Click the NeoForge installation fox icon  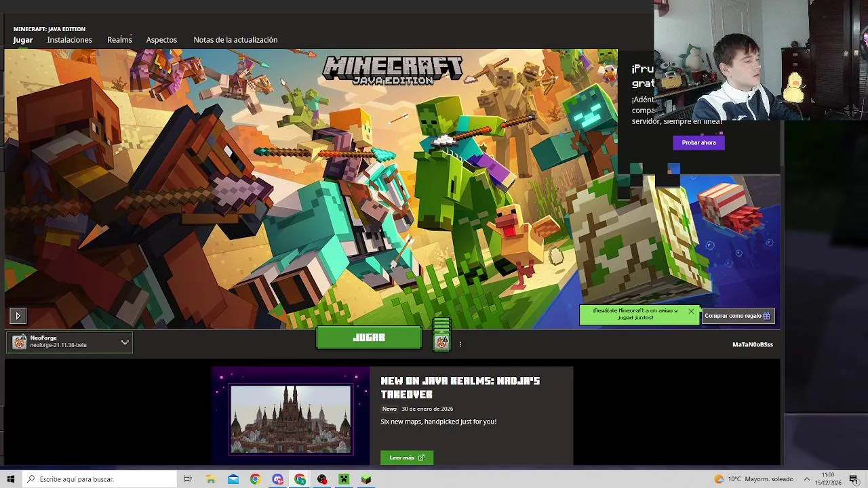click(x=20, y=342)
